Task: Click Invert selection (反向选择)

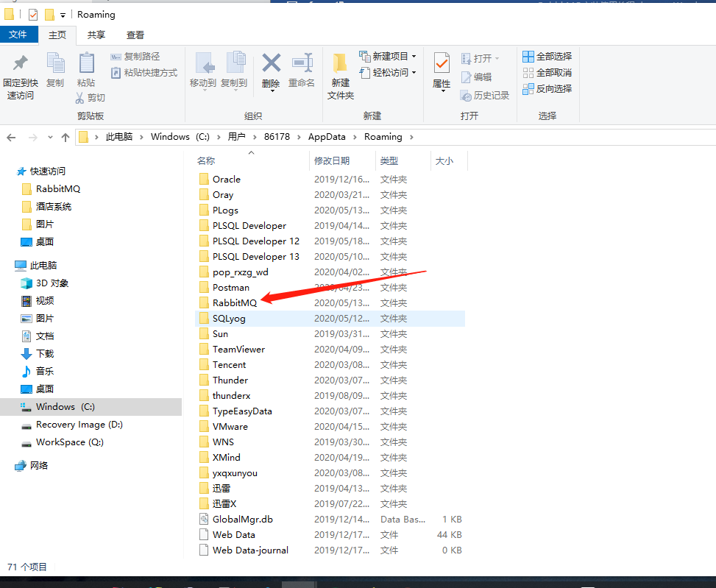Action: pos(547,88)
